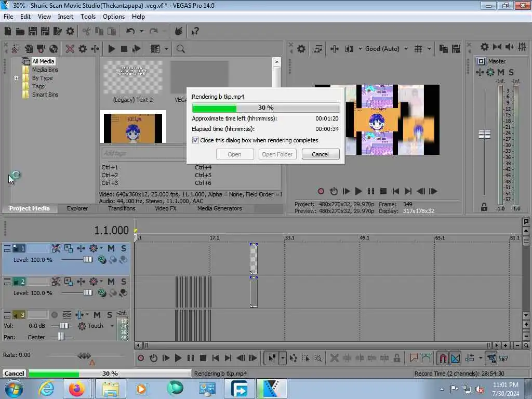Click the Redo arrow icon
The height and width of the screenshot is (399, 532).
coord(154,31)
